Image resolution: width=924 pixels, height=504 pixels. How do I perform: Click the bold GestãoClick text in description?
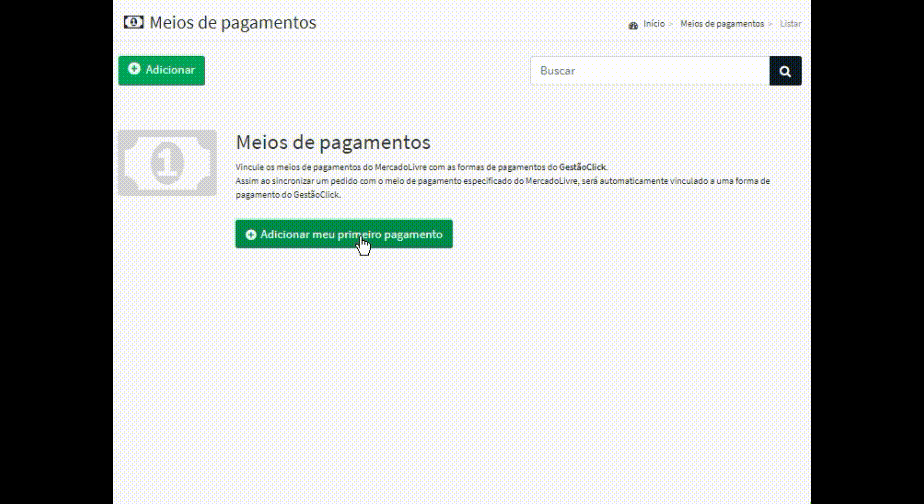(582, 167)
